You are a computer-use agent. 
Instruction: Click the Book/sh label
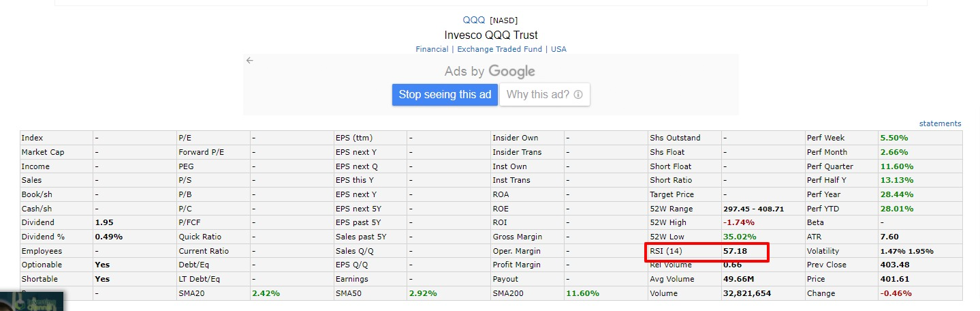tap(37, 194)
